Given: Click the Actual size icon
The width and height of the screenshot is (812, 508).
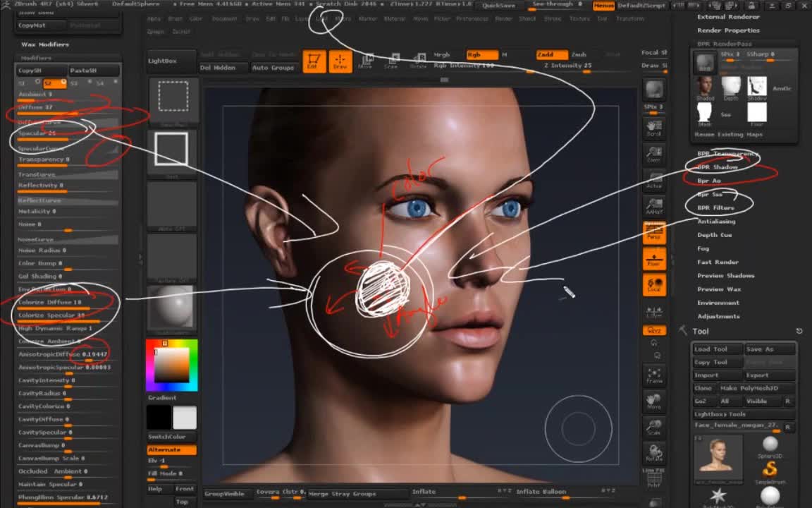Looking at the screenshot, I should [654, 180].
